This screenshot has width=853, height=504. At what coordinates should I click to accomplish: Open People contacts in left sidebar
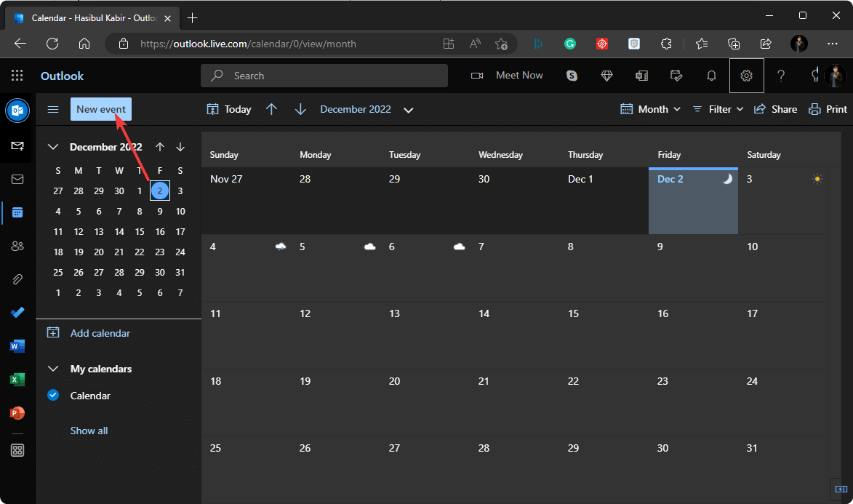(x=17, y=246)
